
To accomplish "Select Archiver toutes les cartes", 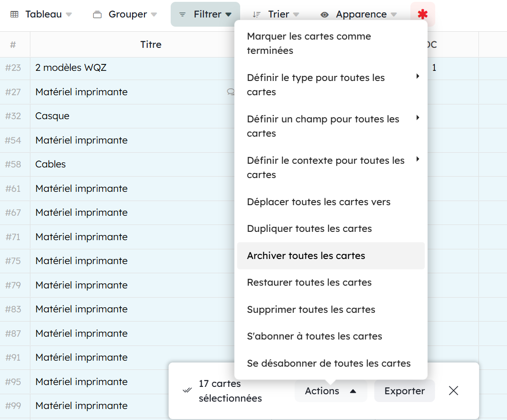I will (x=306, y=256).
